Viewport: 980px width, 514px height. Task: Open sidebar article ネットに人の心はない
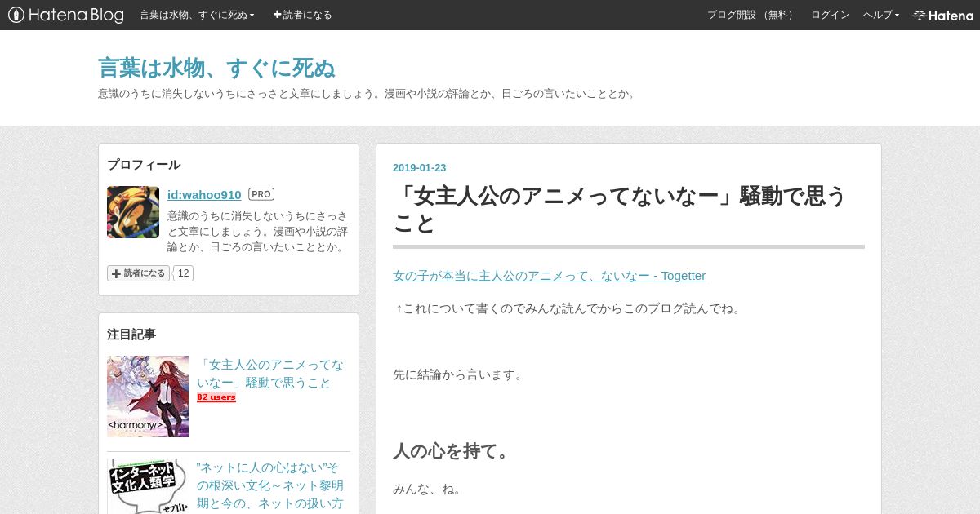270,485
